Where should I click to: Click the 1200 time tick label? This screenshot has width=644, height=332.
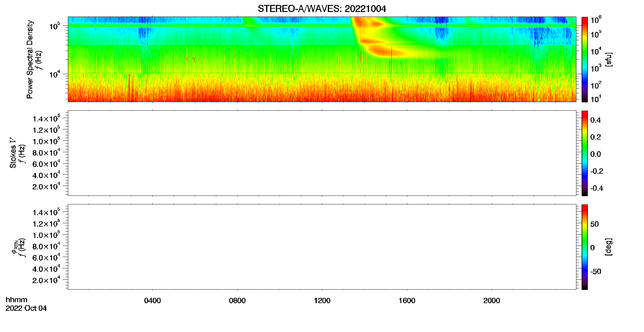(322, 301)
